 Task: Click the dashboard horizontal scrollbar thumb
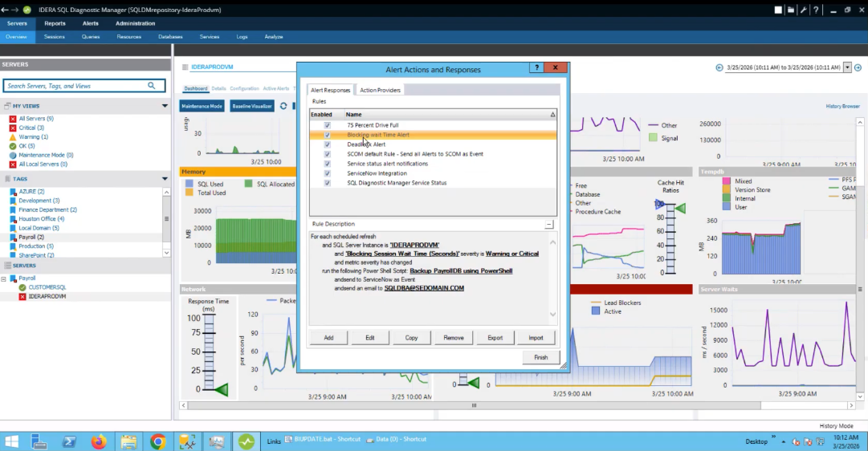coord(475,405)
